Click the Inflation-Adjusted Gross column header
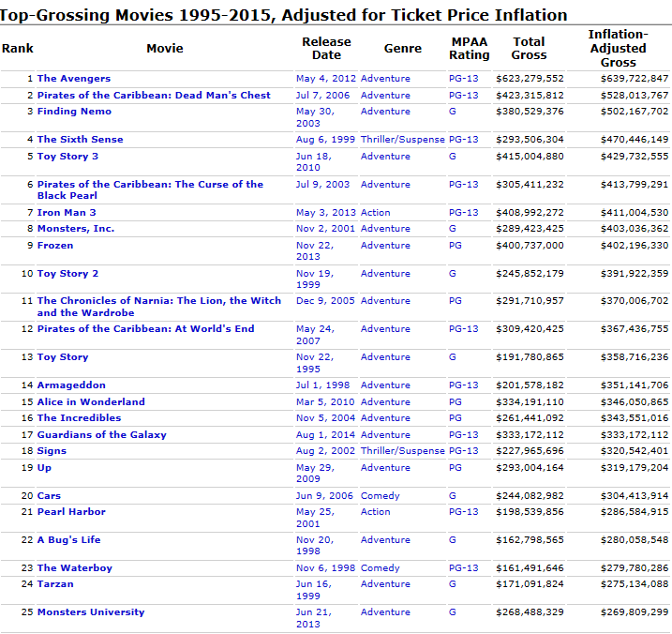The width and height of the screenshot is (672, 634). pyautogui.click(x=618, y=48)
